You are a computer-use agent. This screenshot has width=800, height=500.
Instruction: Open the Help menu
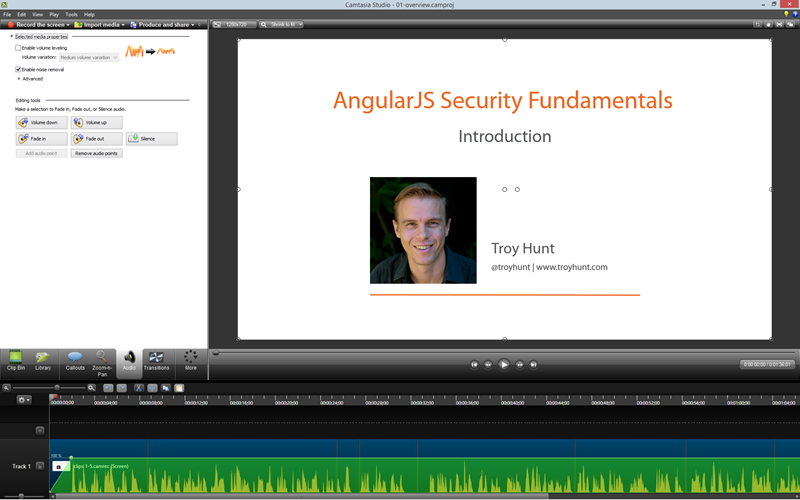click(89, 14)
